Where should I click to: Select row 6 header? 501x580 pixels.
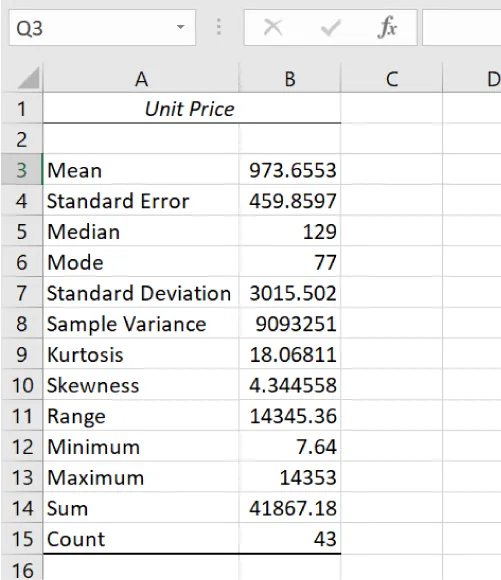(22, 262)
